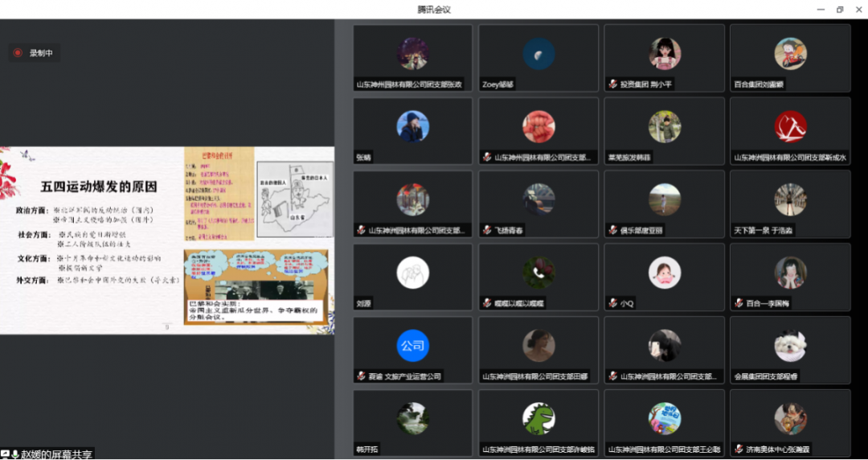Image resolution: width=868 pixels, height=460 pixels.
Task: Select the Zoey participant tile
Action: pos(538,58)
